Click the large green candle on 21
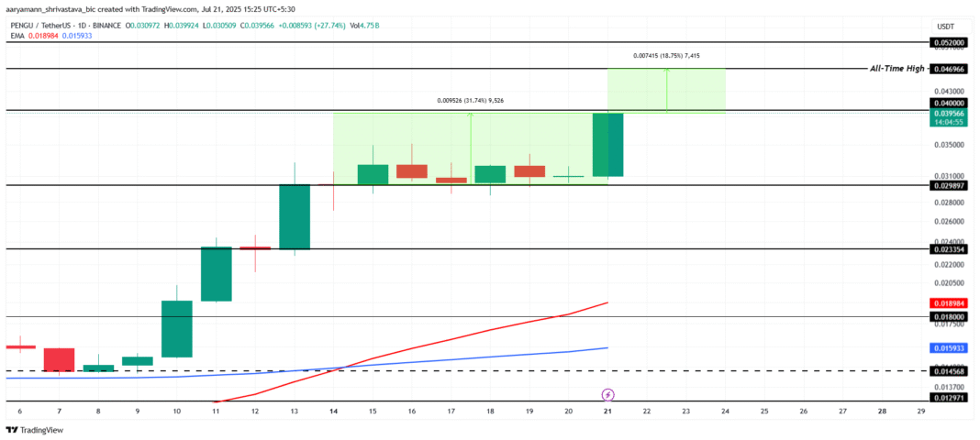Image resolution: width=980 pixels, height=440 pixels. tap(608, 144)
